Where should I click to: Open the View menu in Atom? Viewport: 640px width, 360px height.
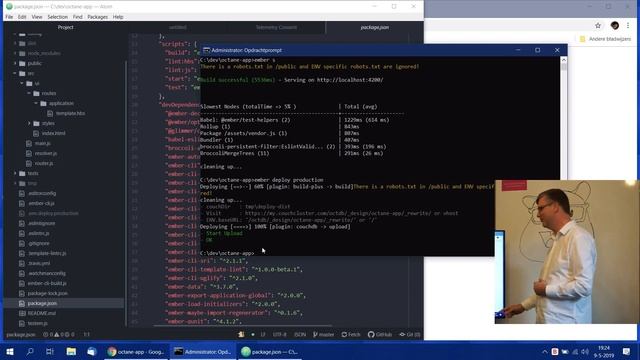click(37, 17)
